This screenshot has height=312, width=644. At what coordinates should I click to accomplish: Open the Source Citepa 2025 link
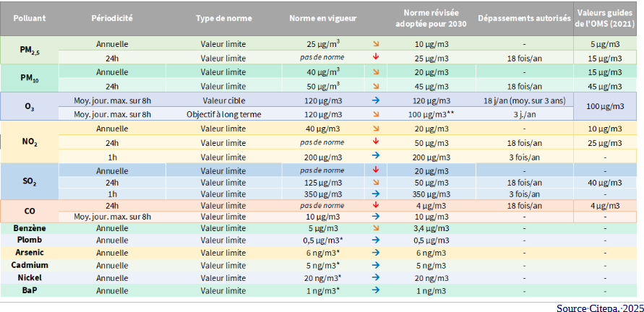[599, 308]
